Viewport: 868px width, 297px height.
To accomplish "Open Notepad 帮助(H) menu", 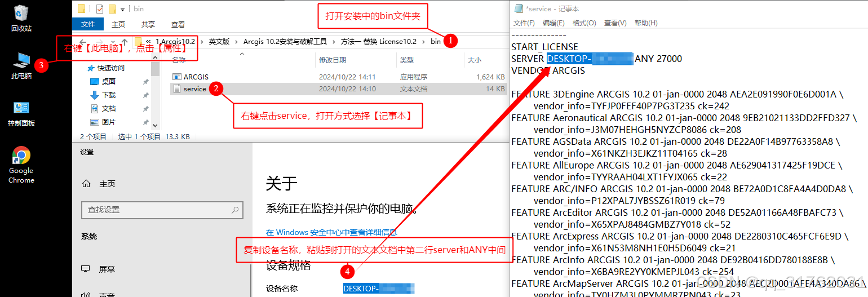I will [x=646, y=23].
